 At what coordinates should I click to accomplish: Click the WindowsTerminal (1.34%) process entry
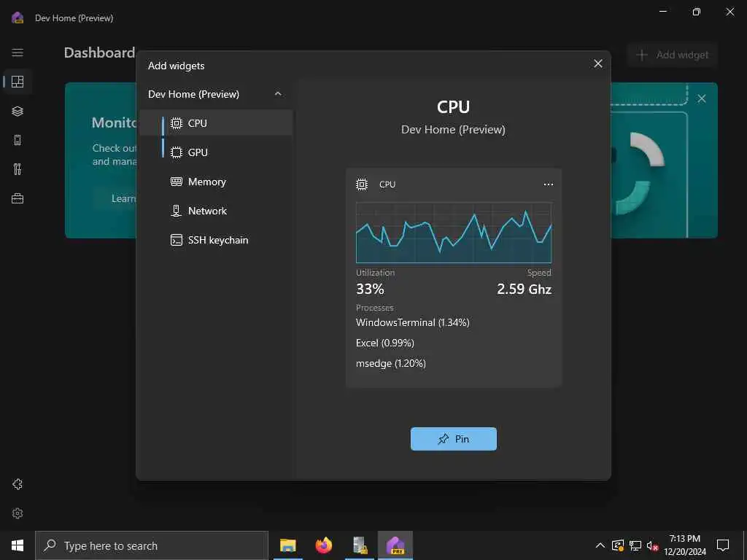(x=413, y=322)
